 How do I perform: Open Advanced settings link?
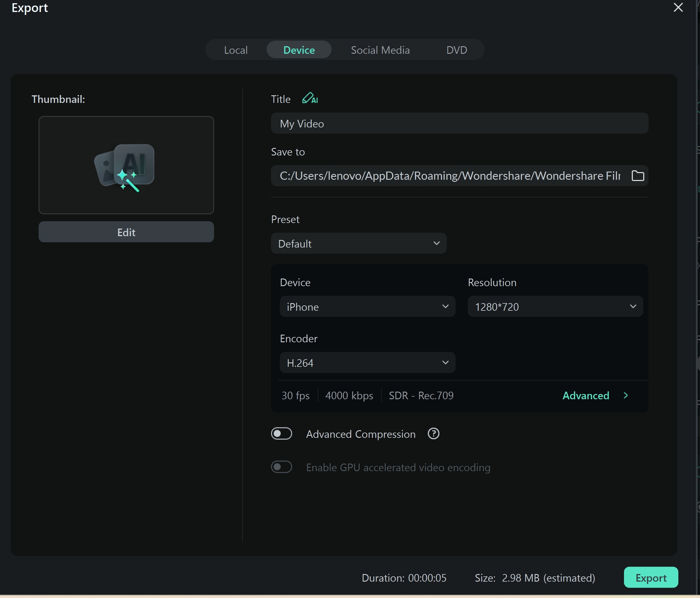coord(585,395)
